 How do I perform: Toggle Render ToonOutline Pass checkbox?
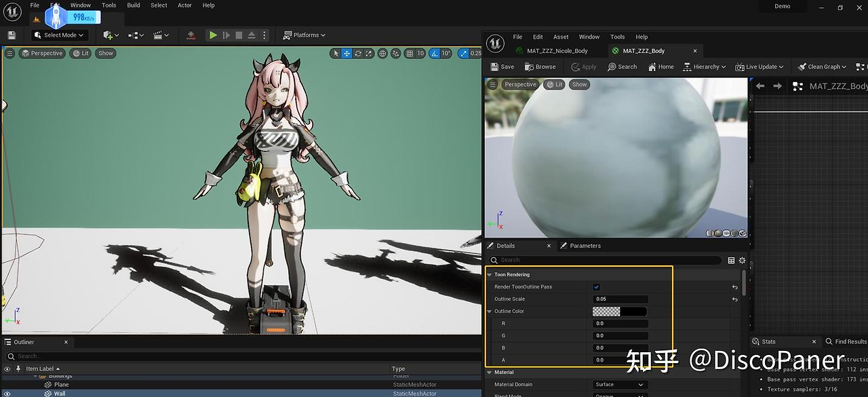pyautogui.click(x=596, y=287)
